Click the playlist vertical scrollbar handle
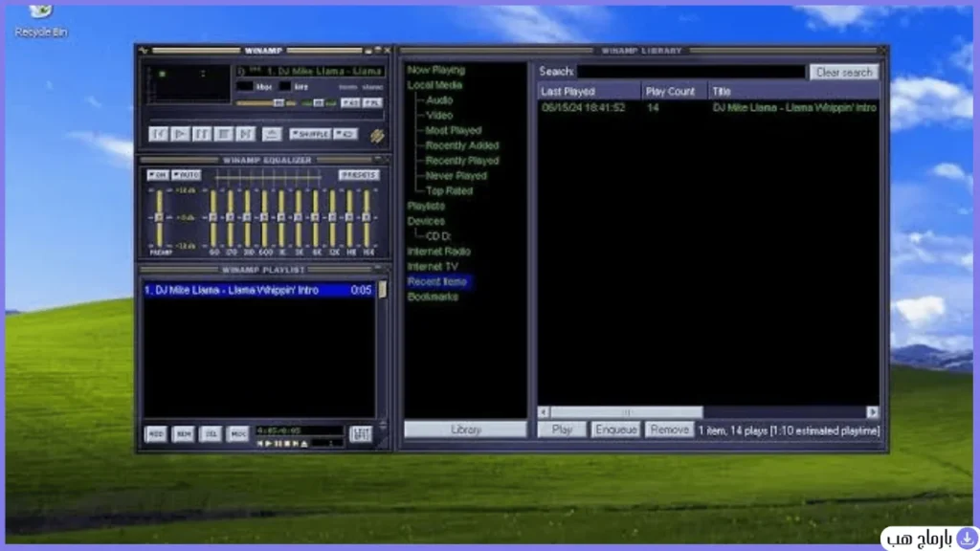980x551 pixels. pyautogui.click(x=383, y=289)
